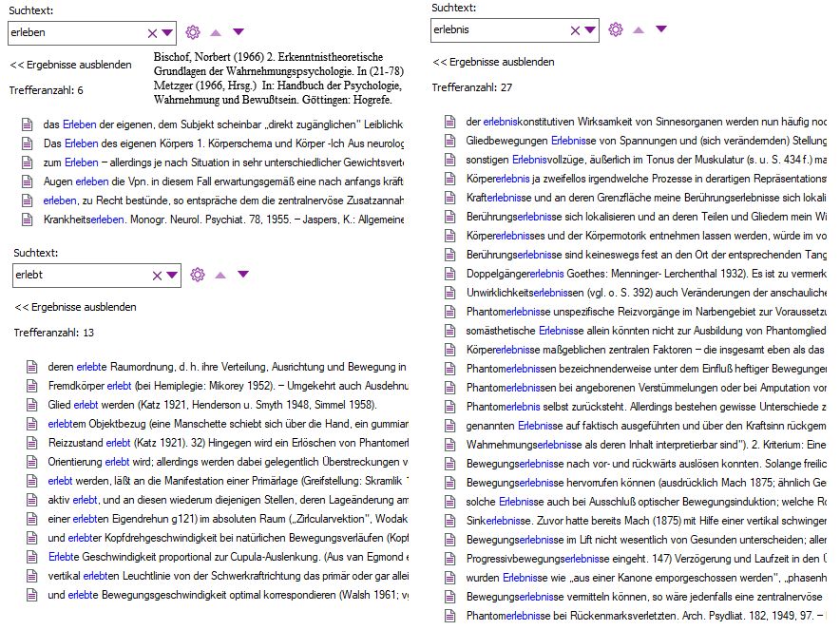Open result 'Augen erleben die Vpn.'
This screenshot has width=840, height=630.
[x=223, y=181]
